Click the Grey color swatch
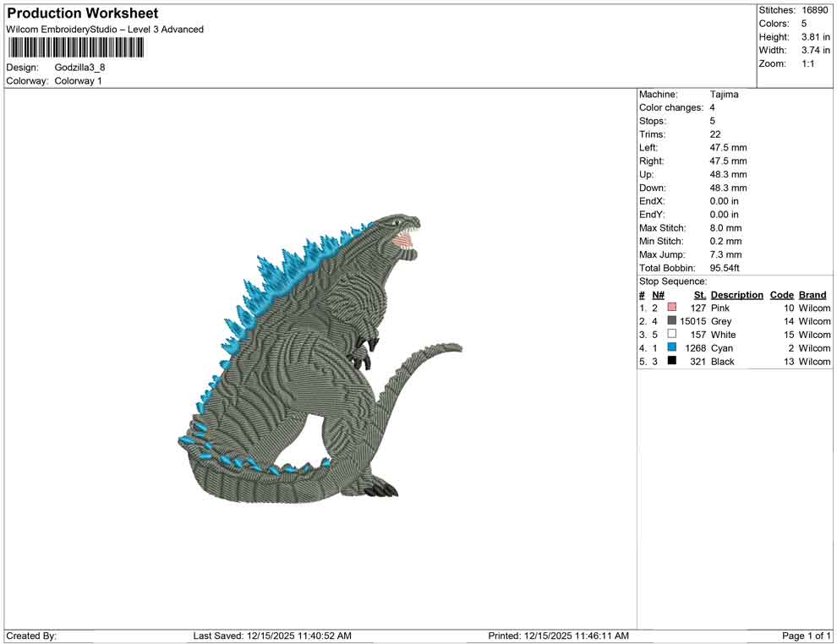Image resolution: width=837 pixels, height=644 pixels. tap(671, 320)
